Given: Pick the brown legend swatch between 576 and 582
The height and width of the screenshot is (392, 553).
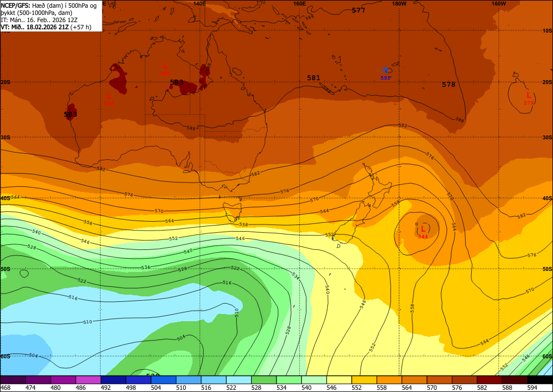Looking at the screenshot, I should pos(464,380).
